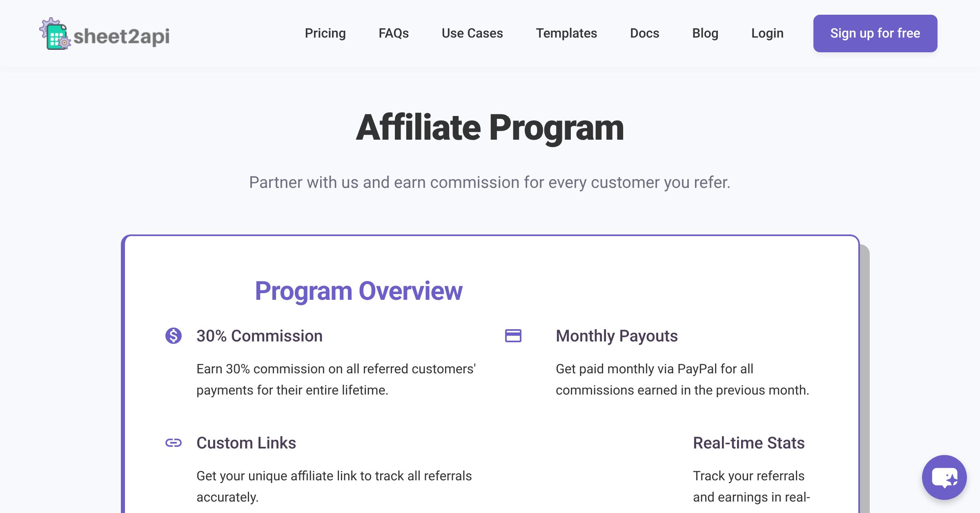Click the Affiliate Program heading

point(490,128)
